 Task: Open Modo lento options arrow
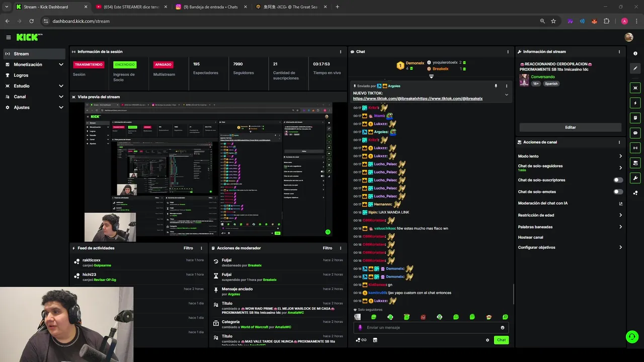pyautogui.click(x=620, y=156)
